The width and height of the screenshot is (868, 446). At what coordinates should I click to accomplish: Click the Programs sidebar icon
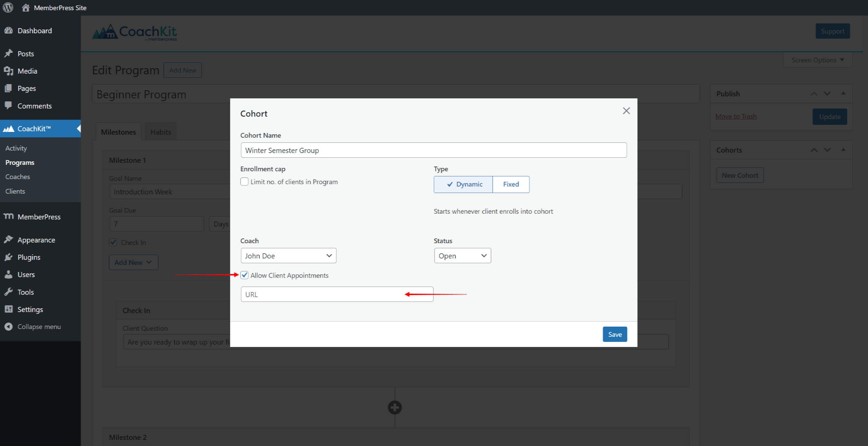[x=20, y=162]
